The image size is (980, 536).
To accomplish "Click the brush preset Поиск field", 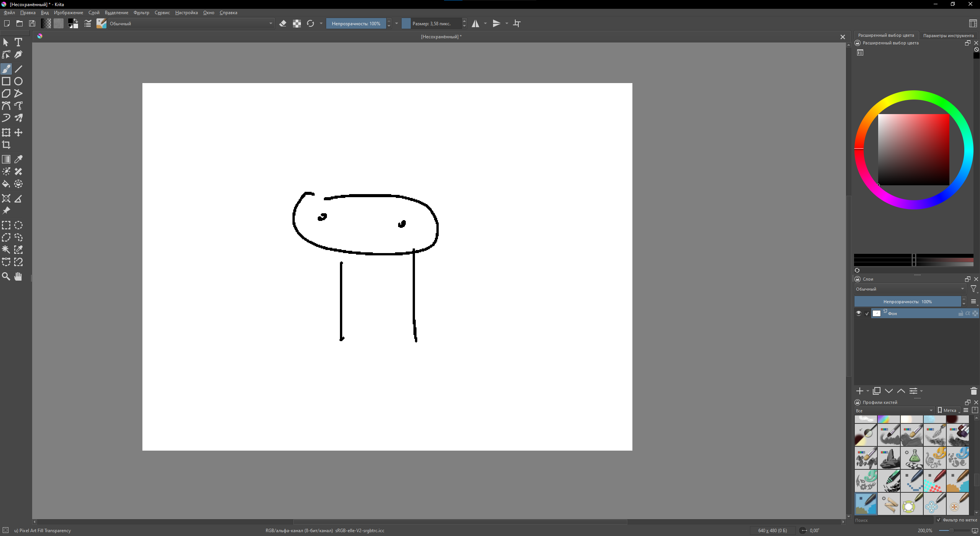I will [893, 520].
